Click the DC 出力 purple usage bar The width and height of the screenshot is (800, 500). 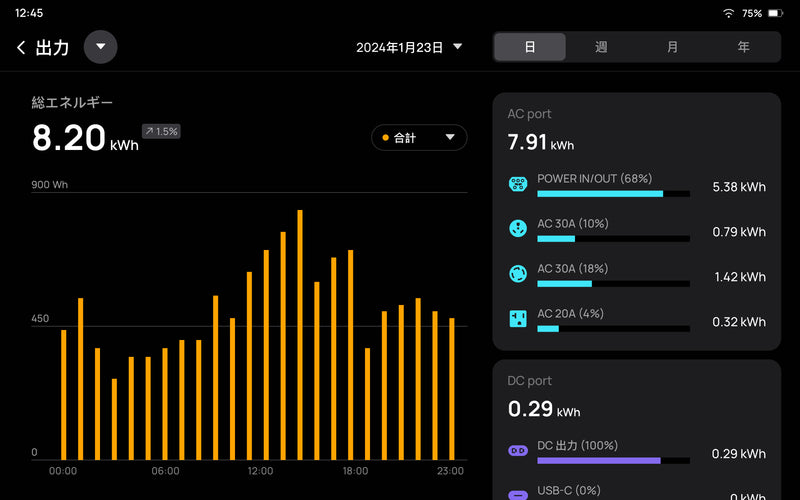coord(613,461)
